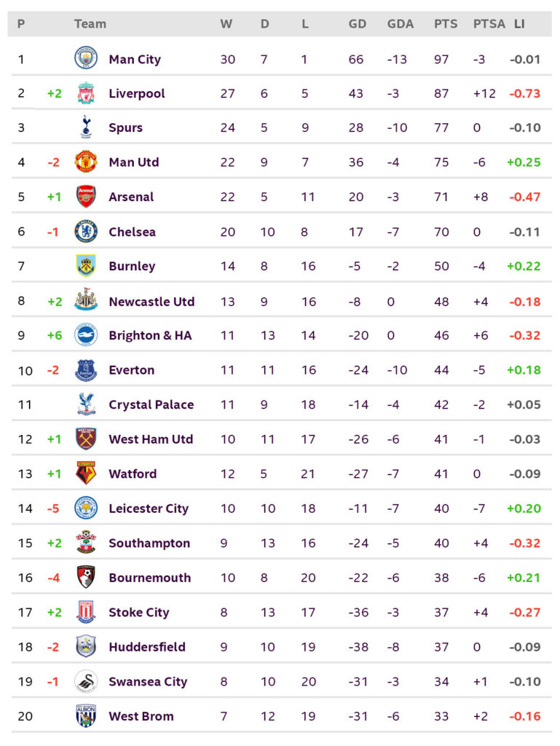Click the Man City club crest
The height and width of the screenshot is (746, 560).
point(86,58)
